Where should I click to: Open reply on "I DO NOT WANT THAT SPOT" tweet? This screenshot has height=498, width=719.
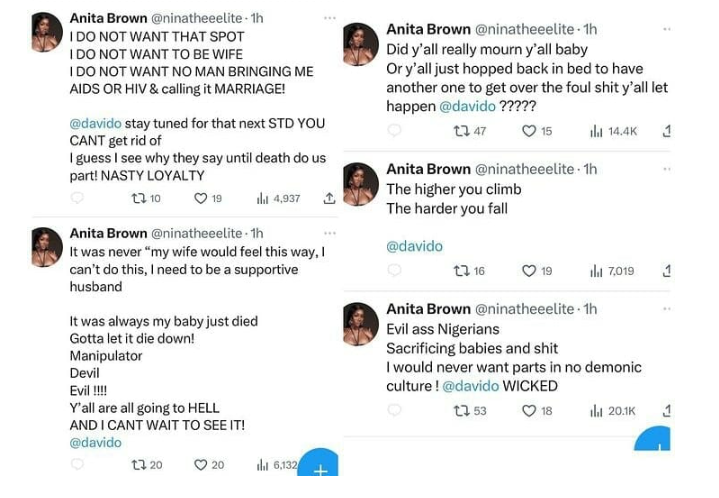[x=77, y=199]
